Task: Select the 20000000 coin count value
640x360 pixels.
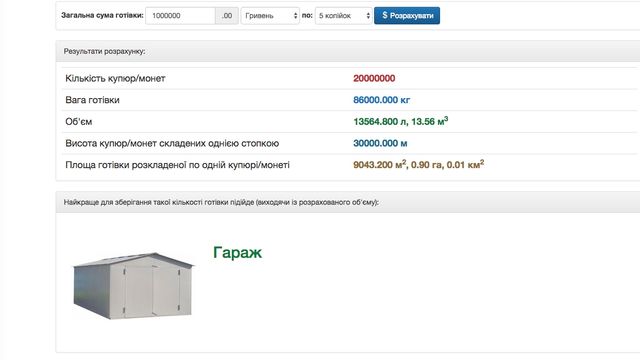Action: pyautogui.click(x=374, y=78)
